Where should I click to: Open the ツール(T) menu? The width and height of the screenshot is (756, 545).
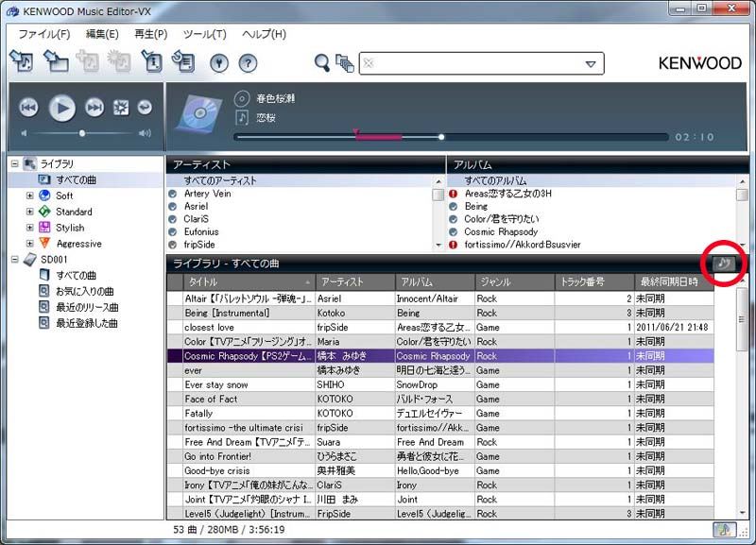pos(204,34)
